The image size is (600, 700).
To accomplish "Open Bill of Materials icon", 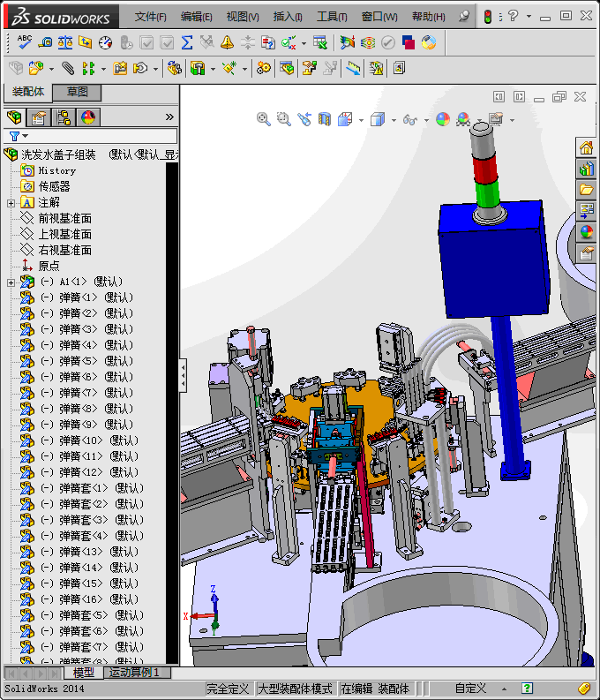I will pyautogui.click(x=287, y=68).
